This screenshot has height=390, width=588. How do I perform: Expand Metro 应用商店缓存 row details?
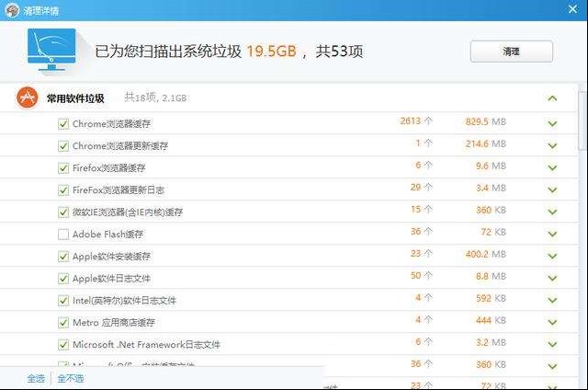point(552,323)
